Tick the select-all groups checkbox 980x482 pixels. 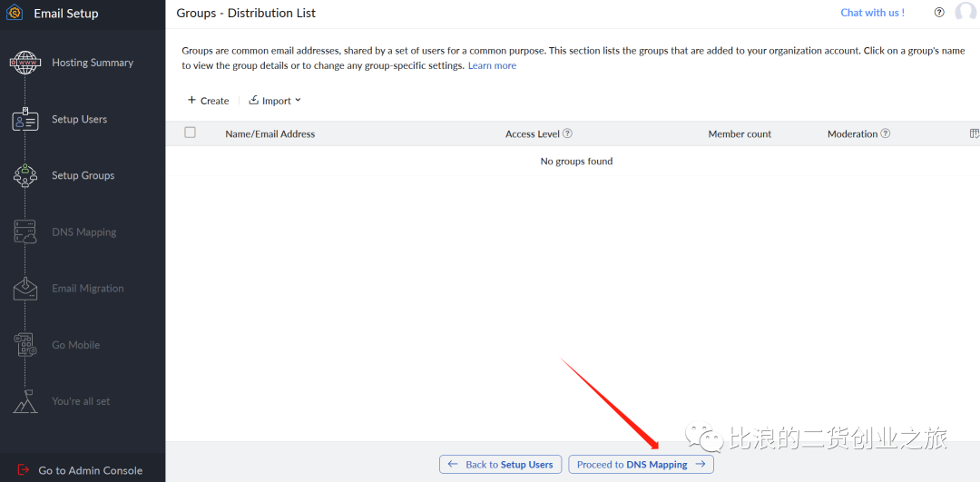190,133
